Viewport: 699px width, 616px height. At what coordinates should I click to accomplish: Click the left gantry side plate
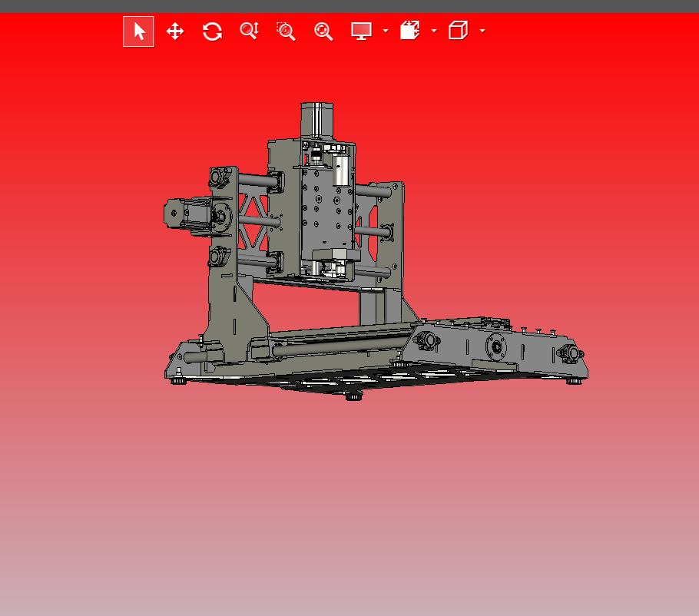[x=225, y=307]
